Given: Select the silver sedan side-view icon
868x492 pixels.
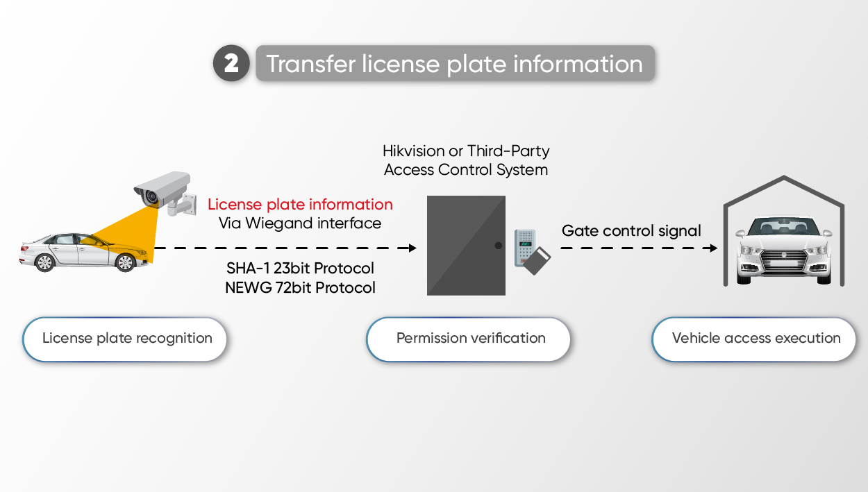Looking at the screenshot, I should coord(78,251).
